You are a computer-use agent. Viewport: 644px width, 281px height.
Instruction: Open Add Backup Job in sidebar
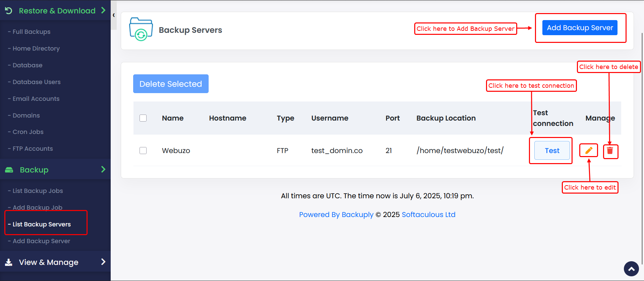tap(37, 208)
